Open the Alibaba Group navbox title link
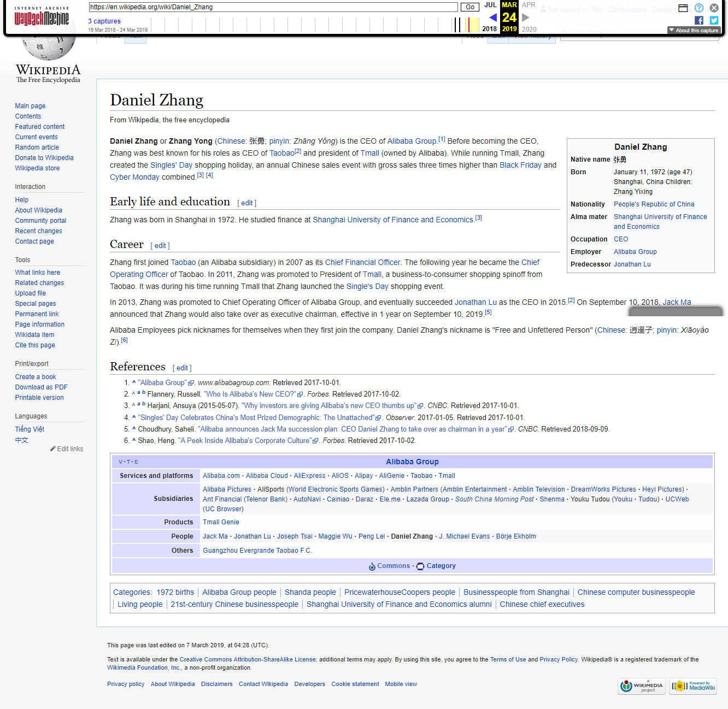728x709 pixels. point(413,462)
